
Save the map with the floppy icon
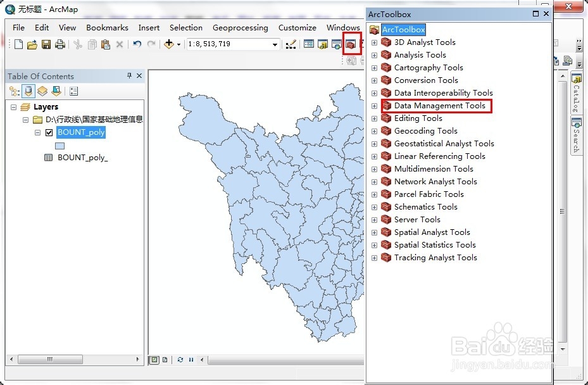coord(46,44)
